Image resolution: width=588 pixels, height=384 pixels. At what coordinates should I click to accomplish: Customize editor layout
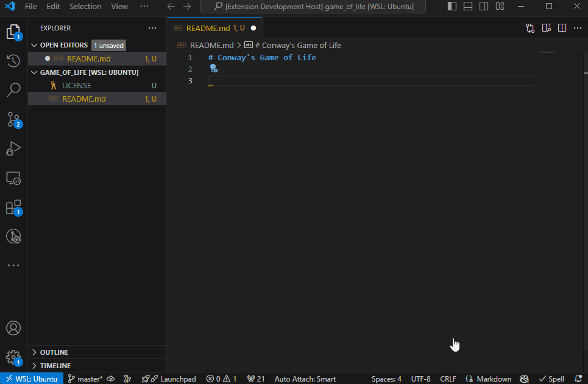coord(500,6)
